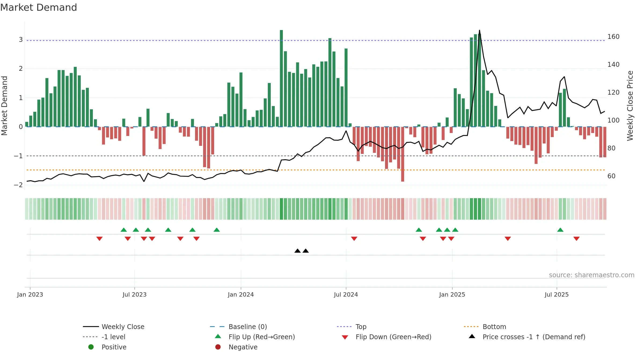Select the earlier black price-cross triangle marker
The image size is (644, 362).
298,251
